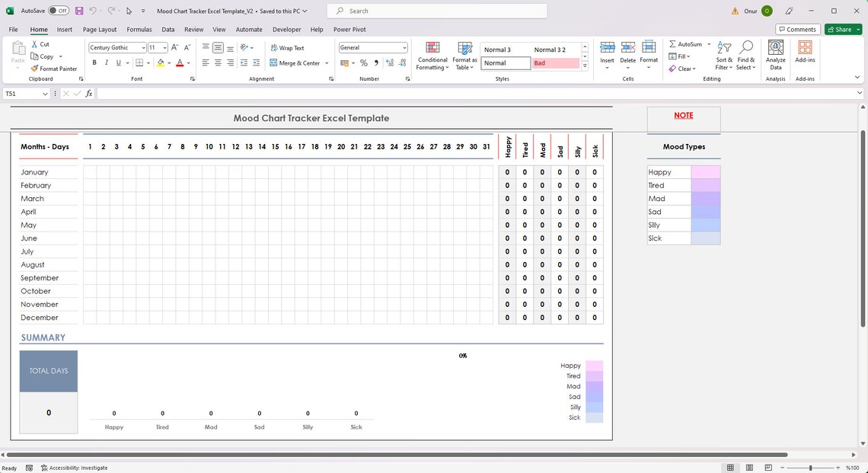Open Analyze Data

point(775,55)
